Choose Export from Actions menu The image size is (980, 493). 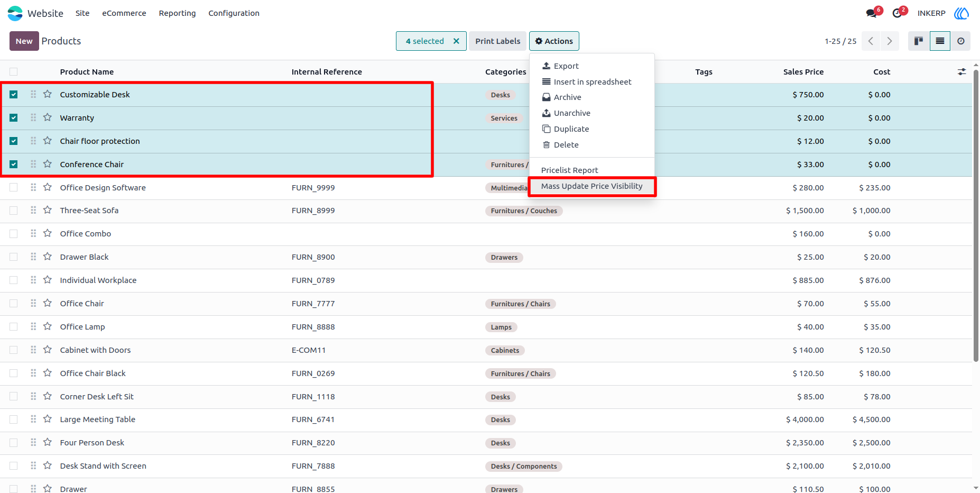click(x=592, y=66)
